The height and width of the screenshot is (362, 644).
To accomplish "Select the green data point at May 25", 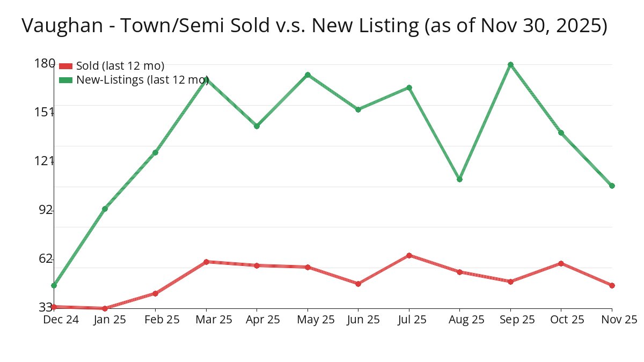I will pyautogui.click(x=308, y=75).
